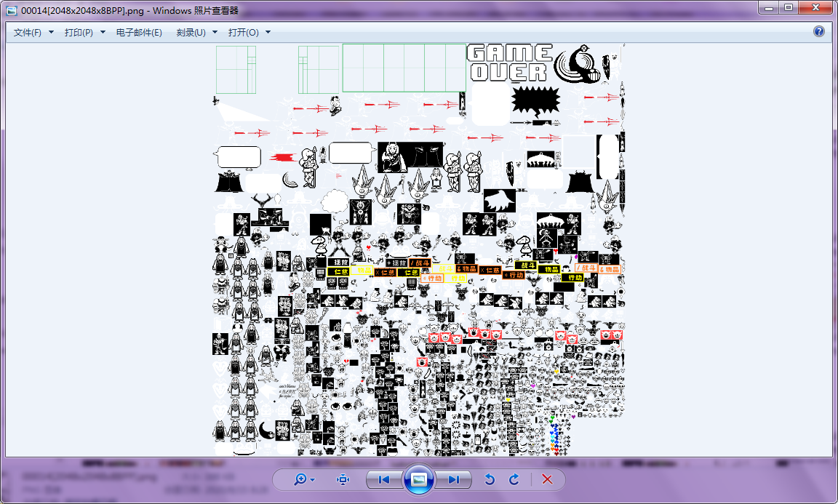The height and width of the screenshot is (504, 838).
Task: Click the actual size fit button
Action: 343,479
